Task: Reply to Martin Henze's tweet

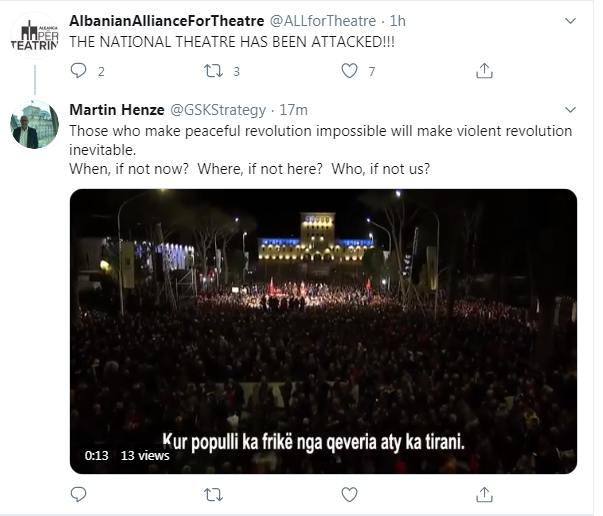Action: click(79, 495)
